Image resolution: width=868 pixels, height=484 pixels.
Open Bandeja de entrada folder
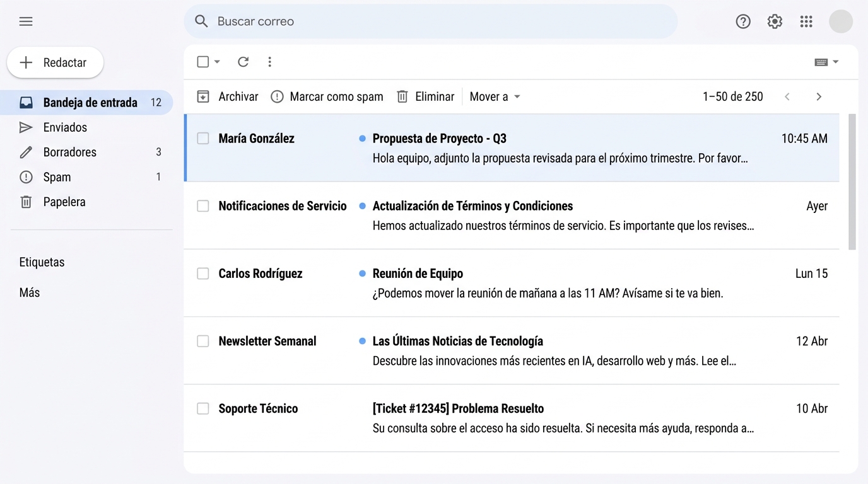[x=86, y=102]
